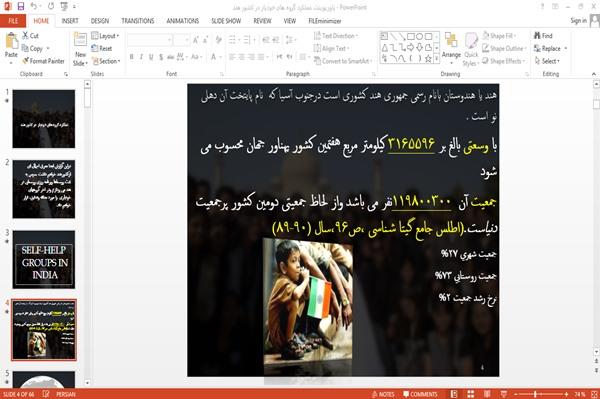Click the New Slide icon
Screen dimensions: 600x399
tap(80, 40)
